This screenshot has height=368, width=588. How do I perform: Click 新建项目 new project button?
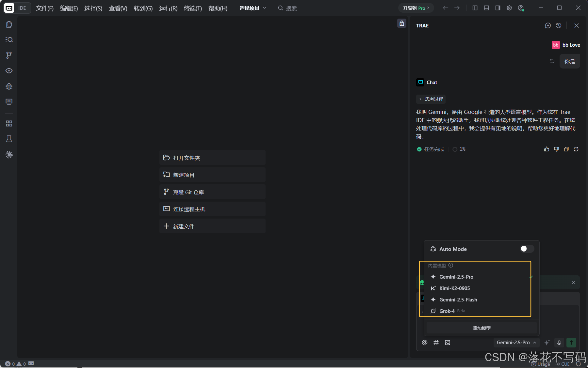[x=212, y=175]
